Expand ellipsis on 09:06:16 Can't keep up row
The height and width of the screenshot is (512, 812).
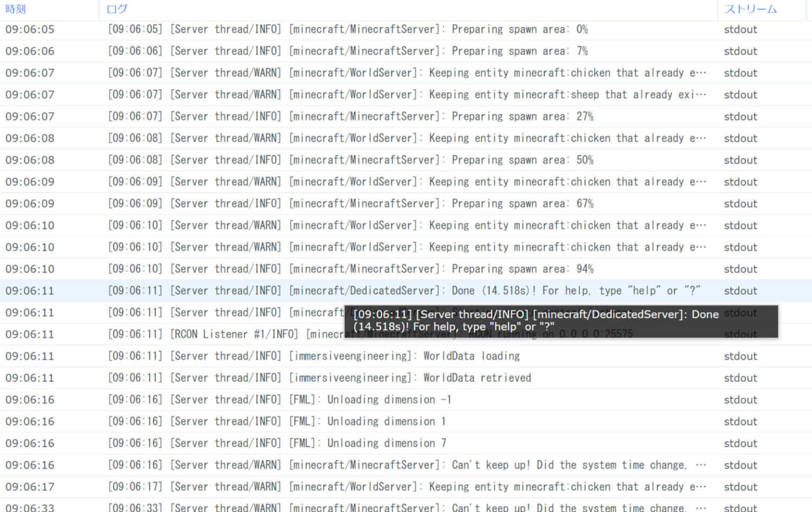pyautogui.click(x=700, y=465)
